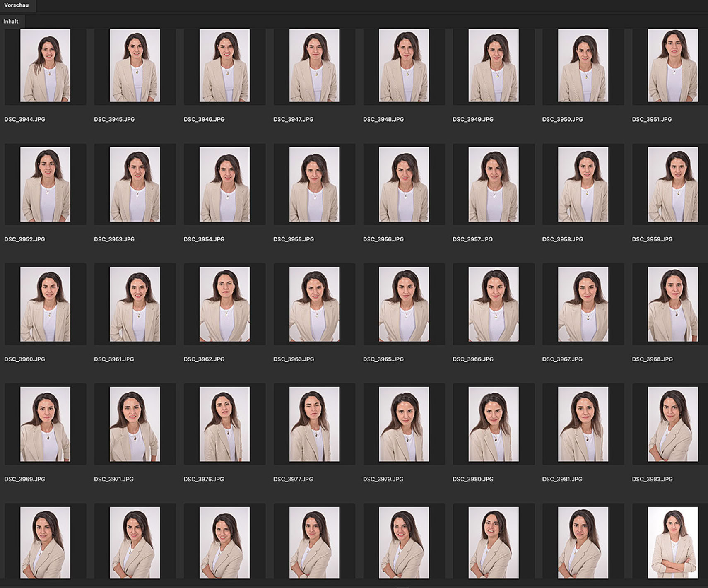Screen dimensions: 708x588
Task: Select the DSC_3951.JPG image thumbnail
Action: [672, 65]
